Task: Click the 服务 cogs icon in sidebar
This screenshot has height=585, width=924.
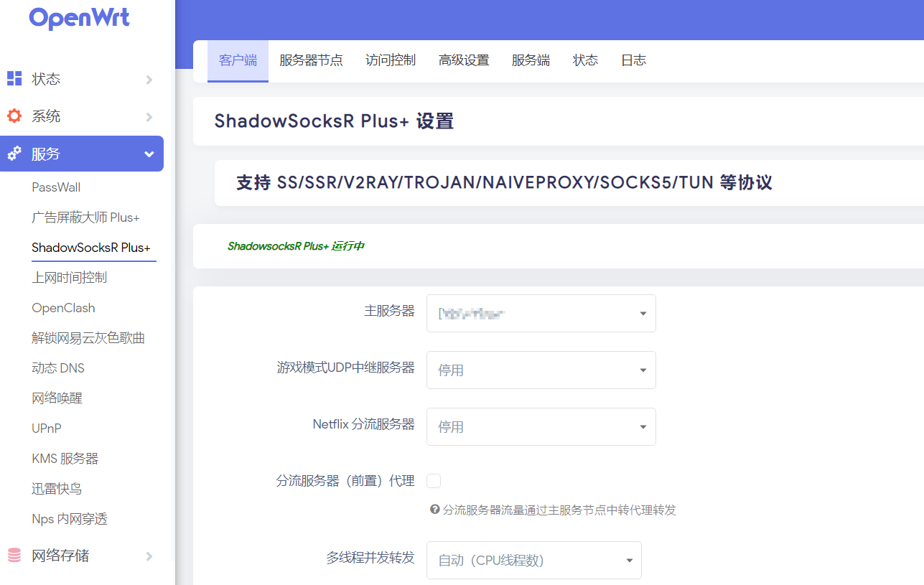Action: 14,154
